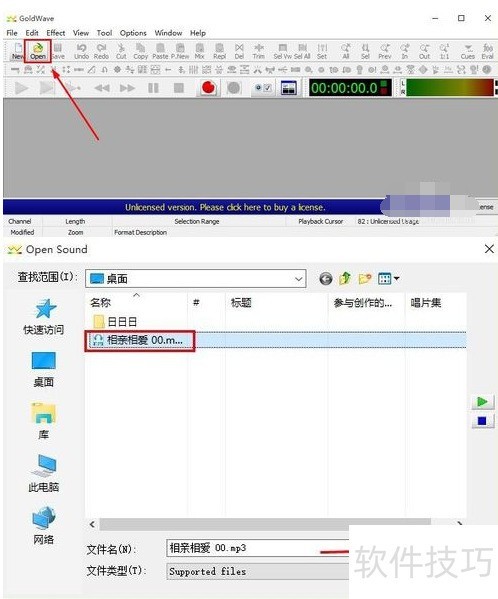This screenshot has width=498, height=599.
Task: Click the 00:00:00.0 time display
Action: tap(350, 88)
